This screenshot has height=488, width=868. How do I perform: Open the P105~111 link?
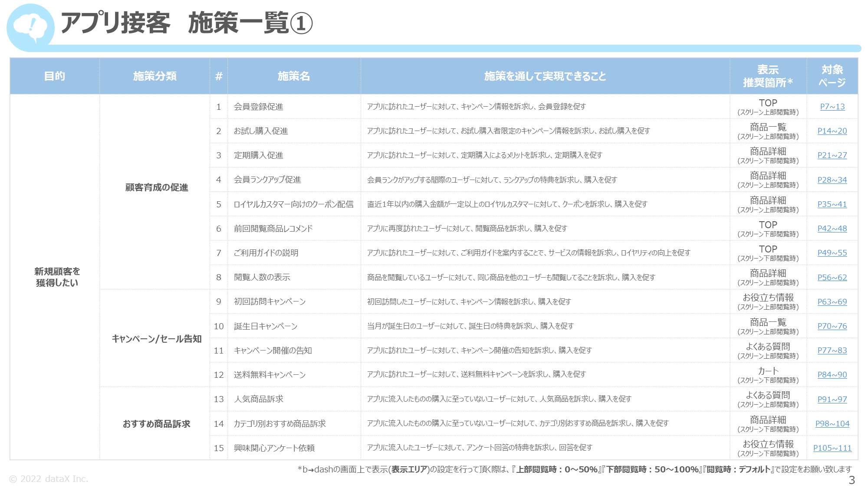tap(832, 448)
